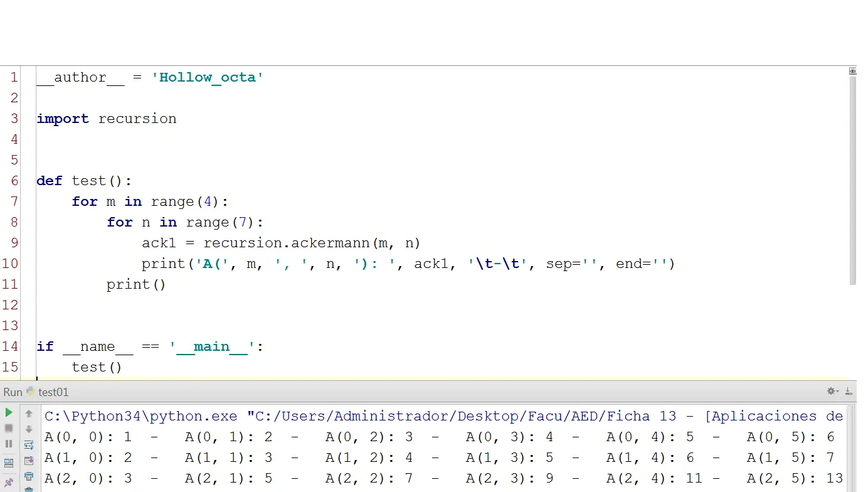This screenshot has height=492, width=868.
Task: Clear all console output with trash icon
Action: [x=29, y=489]
